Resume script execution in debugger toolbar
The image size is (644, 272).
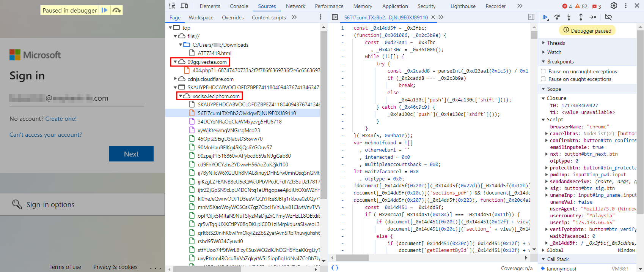point(545,17)
